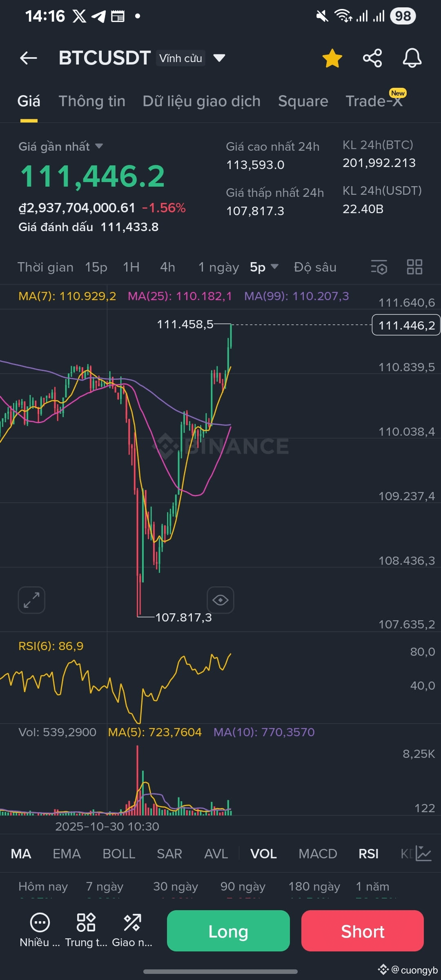The width and height of the screenshot is (441, 980).
Task: Tap the MA(25) indicator value text
Action: 180,296
